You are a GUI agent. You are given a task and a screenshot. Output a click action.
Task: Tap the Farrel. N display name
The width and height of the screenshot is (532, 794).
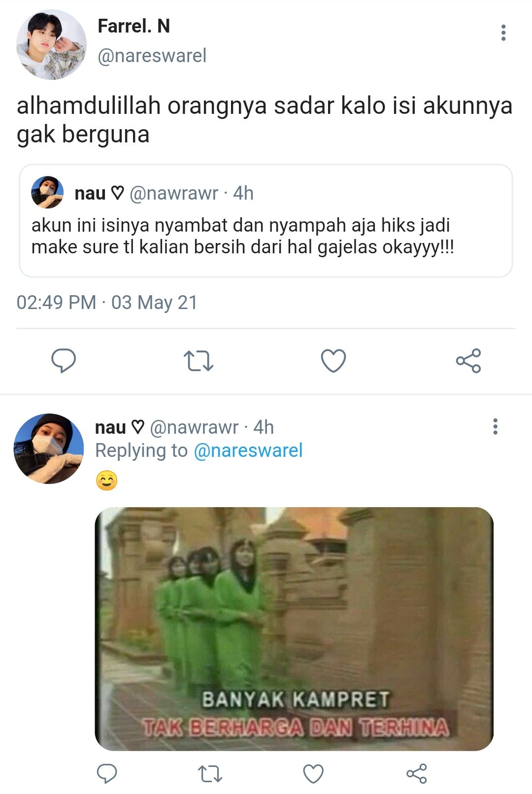click(x=134, y=26)
